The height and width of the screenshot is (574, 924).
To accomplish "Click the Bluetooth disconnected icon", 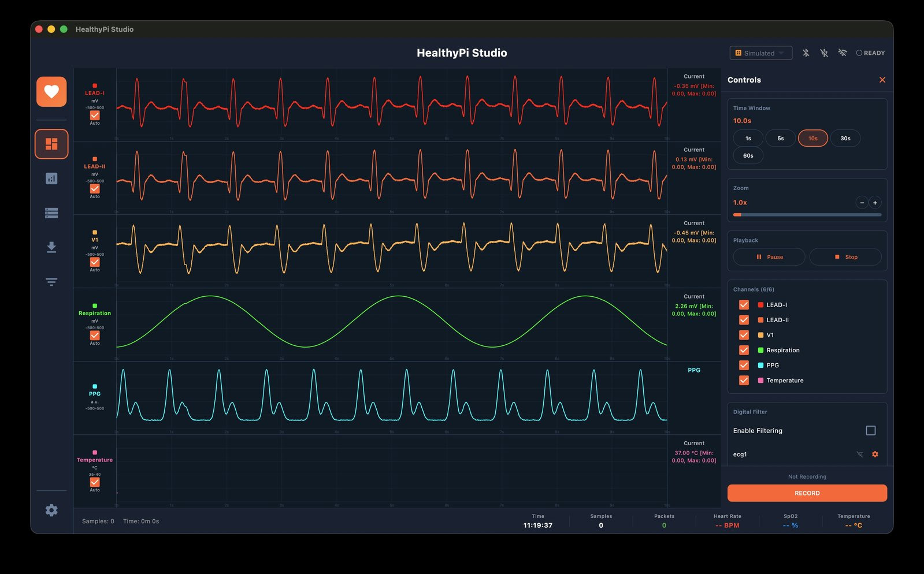I will 806,53.
